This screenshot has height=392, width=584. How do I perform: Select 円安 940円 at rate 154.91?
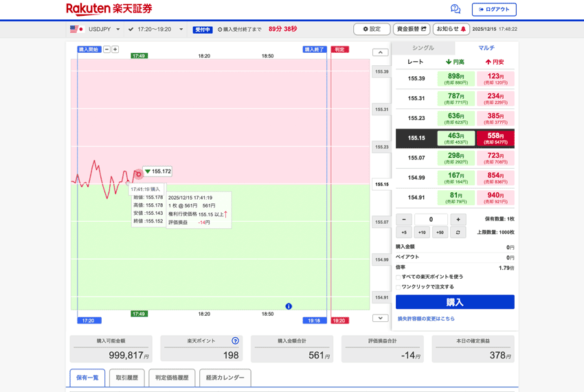pyautogui.click(x=495, y=198)
